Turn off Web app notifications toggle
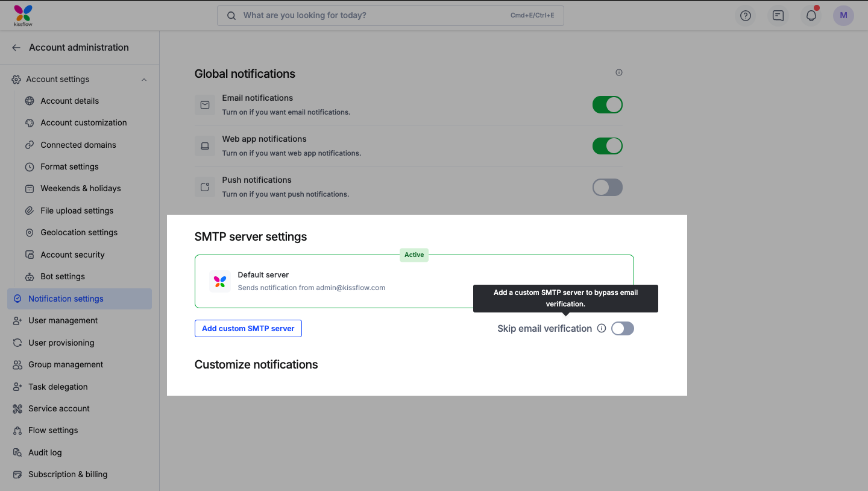868x491 pixels. point(607,146)
